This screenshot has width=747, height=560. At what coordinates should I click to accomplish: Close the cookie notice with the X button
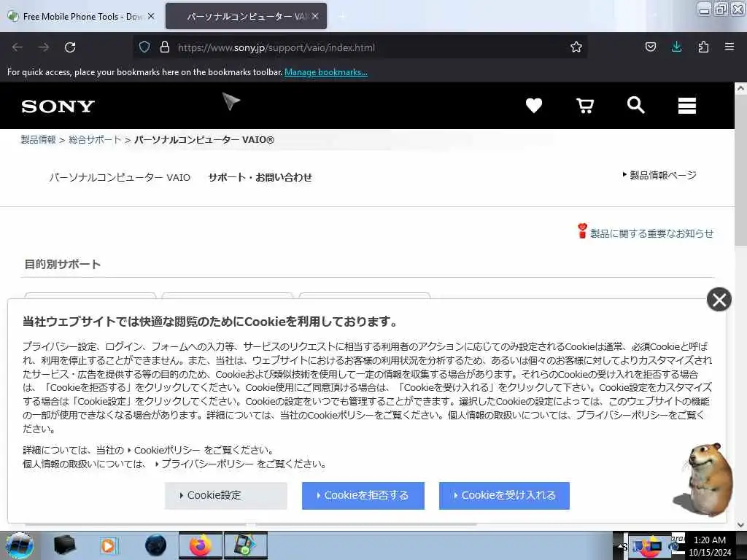click(719, 300)
